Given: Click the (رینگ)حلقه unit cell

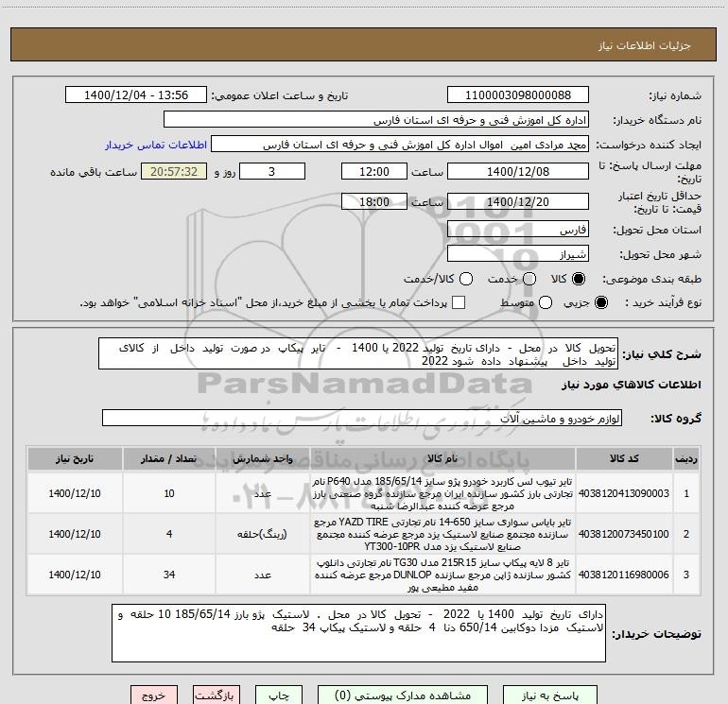Looking at the screenshot, I should (x=262, y=534).
